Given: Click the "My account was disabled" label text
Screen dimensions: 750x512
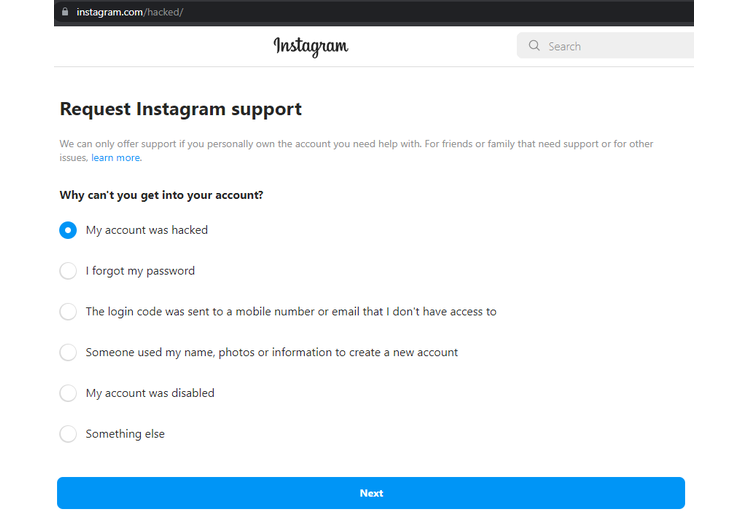Looking at the screenshot, I should 150,393.
